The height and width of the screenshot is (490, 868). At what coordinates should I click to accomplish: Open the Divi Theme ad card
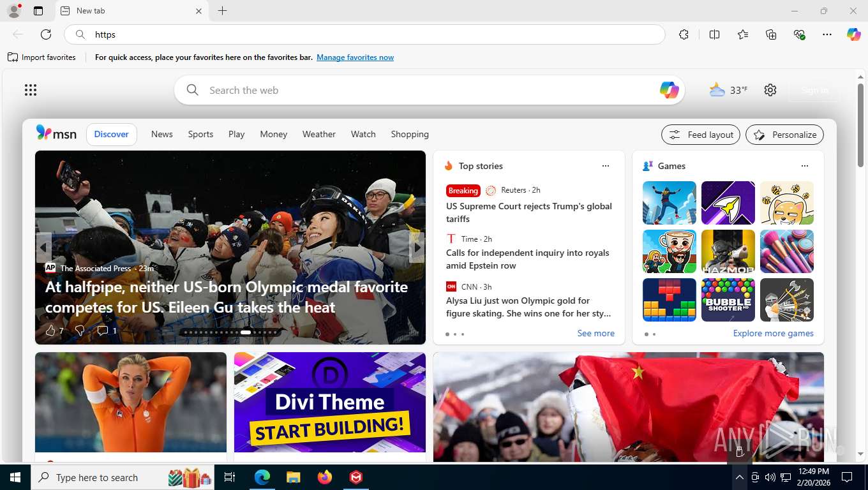[330, 402]
